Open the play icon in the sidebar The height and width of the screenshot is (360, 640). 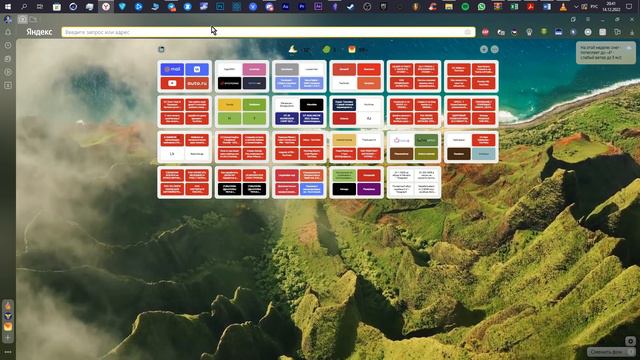click(8, 72)
